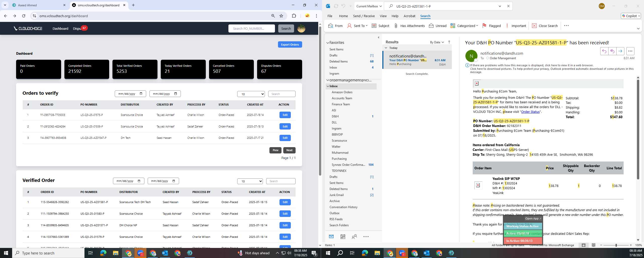The image size is (644, 258).
Task: Open Orders to verify page size dropdown
Action: click(251, 94)
